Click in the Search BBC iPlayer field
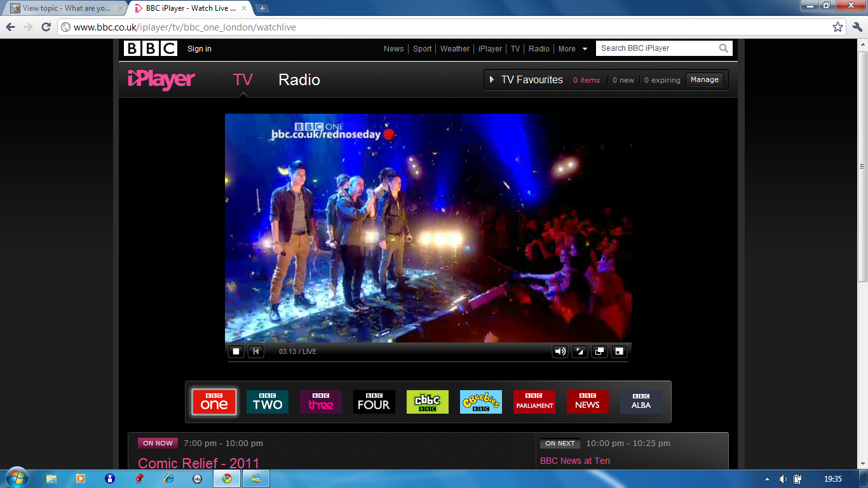This screenshot has height=488, width=868. (x=658, y=48)
